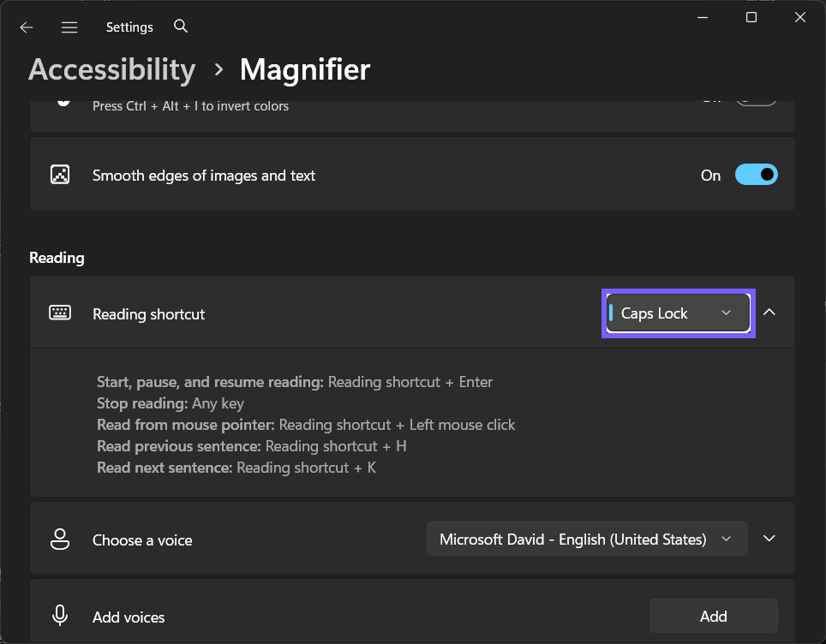Click the 'Reading shortcut' row label
This screenshot has width=826, height=644.
pyautogui.click(x=148, y=314)
